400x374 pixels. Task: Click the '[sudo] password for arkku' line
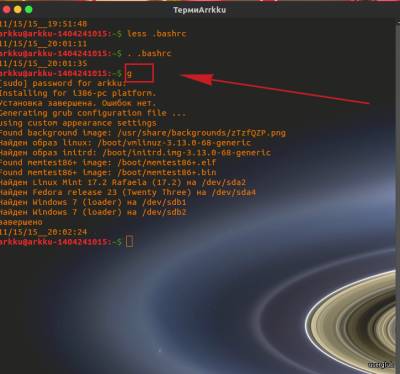pyautogui.click(x=63, y=83)
